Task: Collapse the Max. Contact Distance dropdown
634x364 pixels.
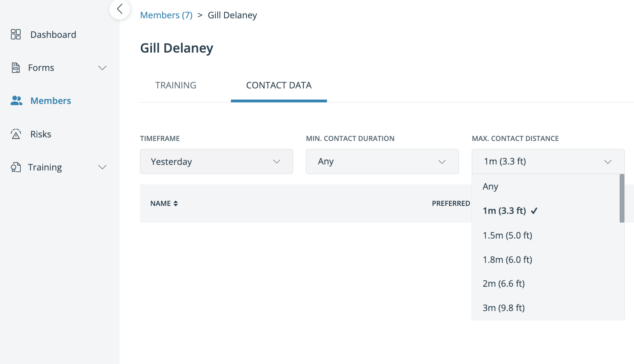Action: 548,161
